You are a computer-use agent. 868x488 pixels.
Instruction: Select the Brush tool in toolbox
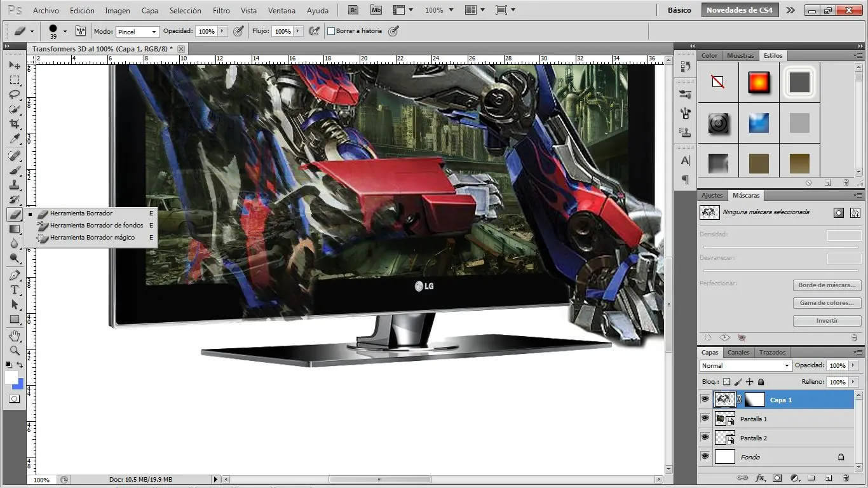click(x=15, y=170)
